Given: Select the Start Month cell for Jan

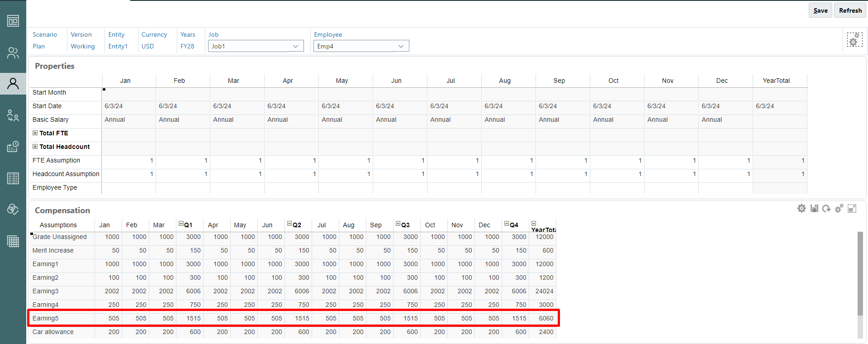Looking at the screenshot, I should coord(129,94).
